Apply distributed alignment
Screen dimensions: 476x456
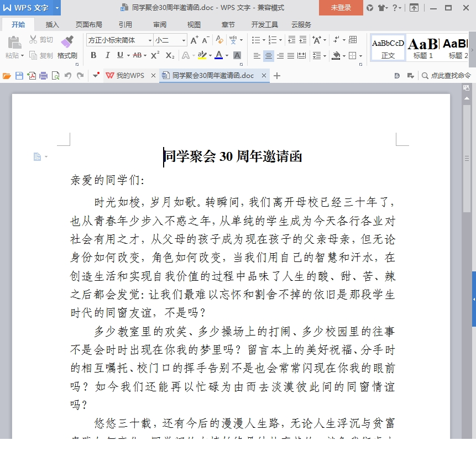[301, 56]
